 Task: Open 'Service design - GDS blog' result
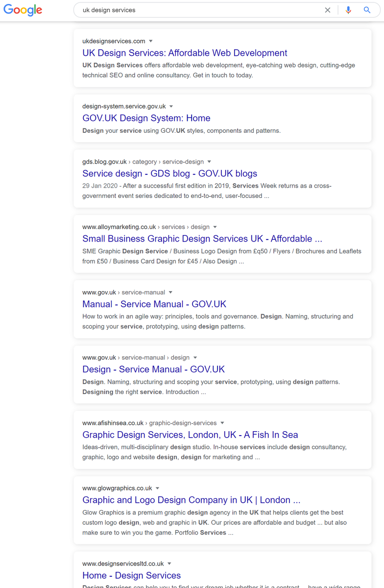coord(169,173)
